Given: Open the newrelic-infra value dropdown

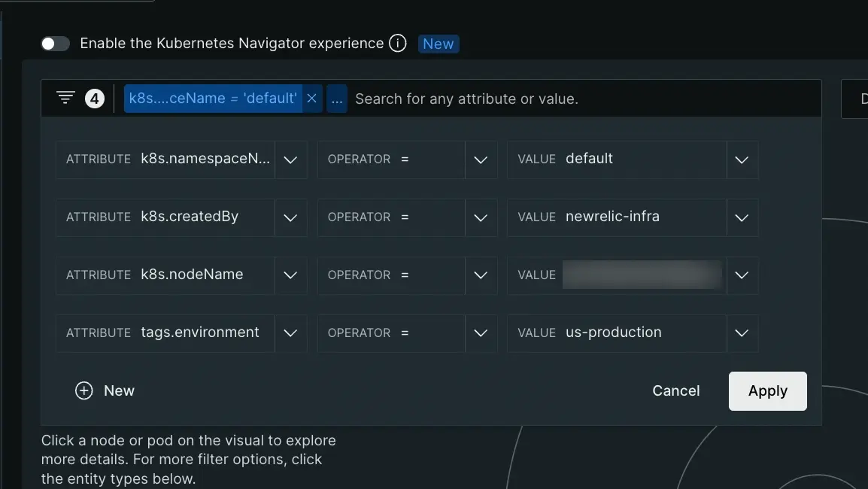Looking at the screenshot, I should tap(742, 217).
